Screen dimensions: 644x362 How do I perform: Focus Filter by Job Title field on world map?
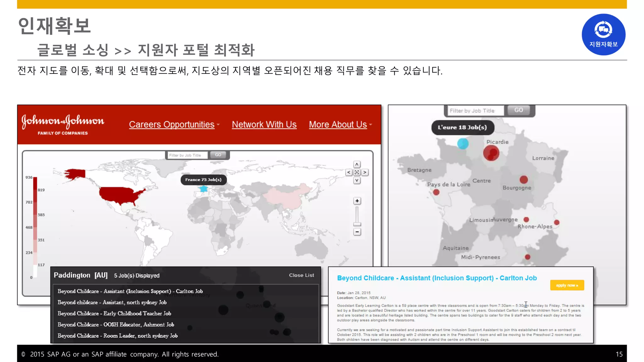pyautogui.click(x=187, y=155)
